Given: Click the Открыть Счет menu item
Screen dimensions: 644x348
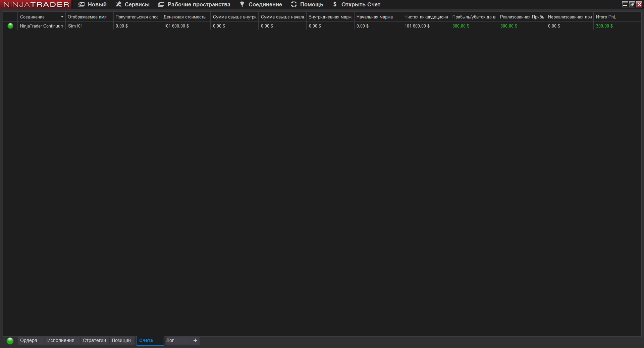Looking at the screenshot, I should click(x=356, y=4).
